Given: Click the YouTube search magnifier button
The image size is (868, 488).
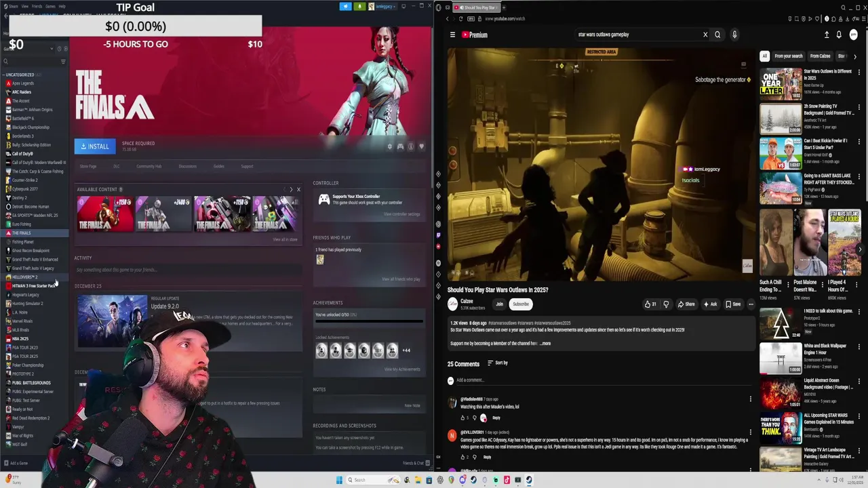Looking at the screenshot, I should tap(717, 35).
